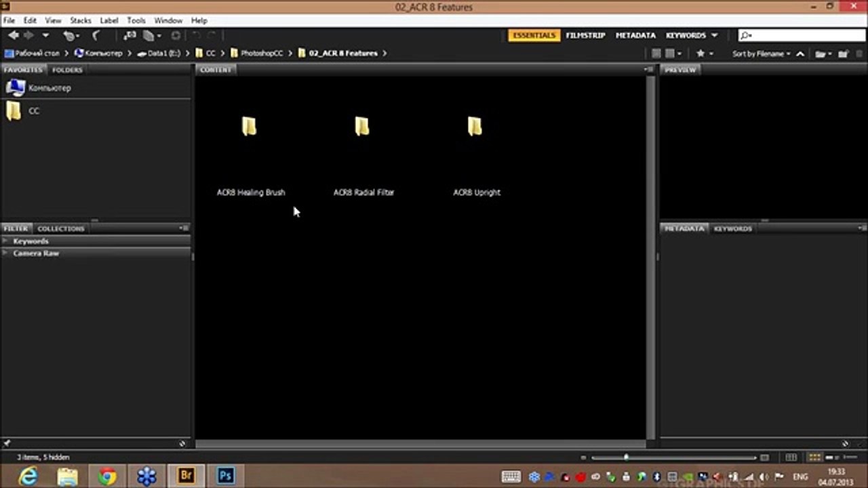Click the smaller thumbnail size icon
This screenshot has height=488, width=868.
pos(585,457)
